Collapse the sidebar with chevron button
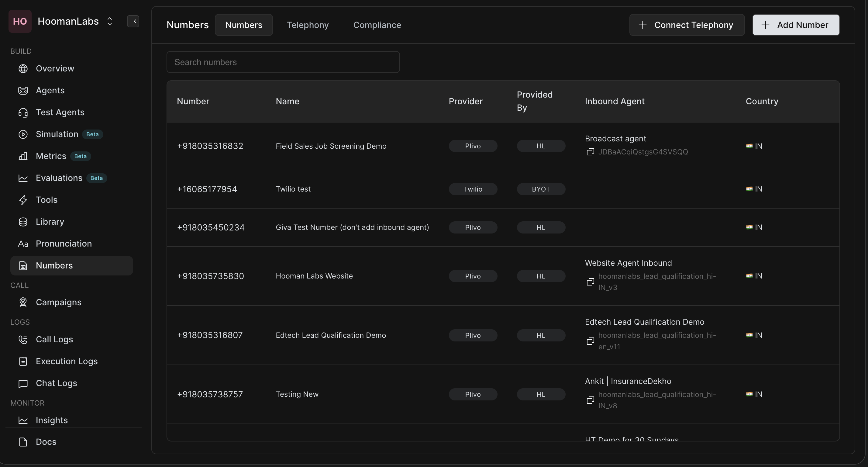 coord(133,21)
